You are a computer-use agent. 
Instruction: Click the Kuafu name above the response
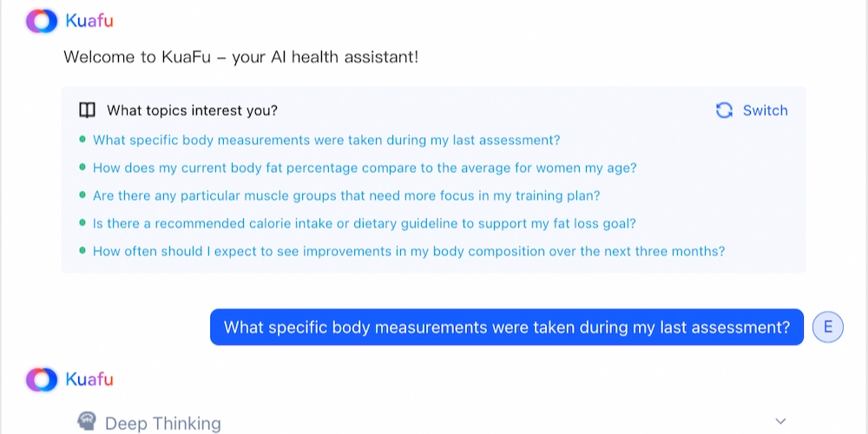pyautogui.click(x=89, y=379)
